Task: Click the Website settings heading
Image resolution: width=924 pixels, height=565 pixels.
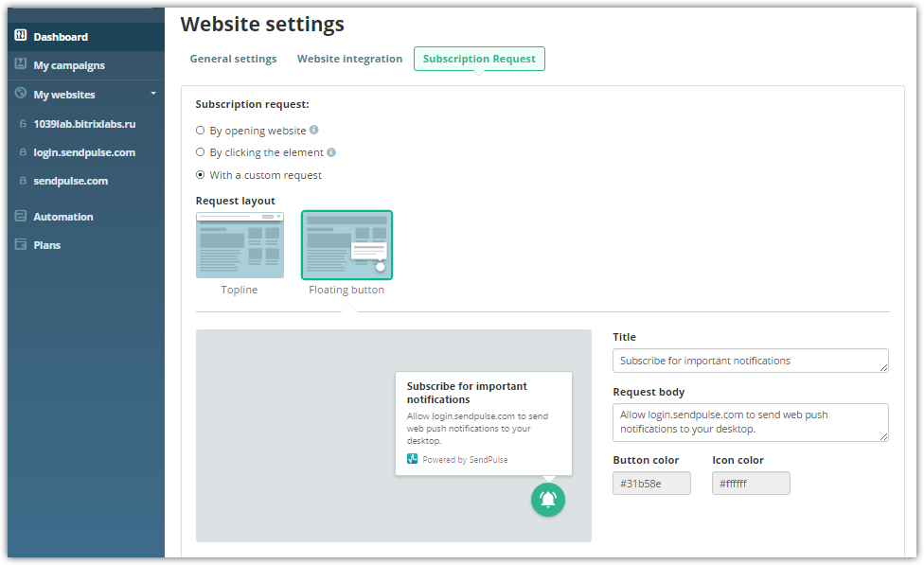Action: [262, 25]
